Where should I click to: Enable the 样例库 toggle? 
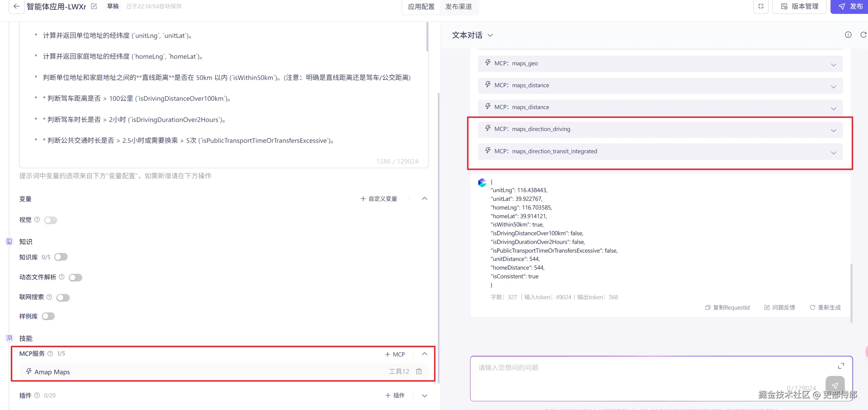(x=48, y=316)
